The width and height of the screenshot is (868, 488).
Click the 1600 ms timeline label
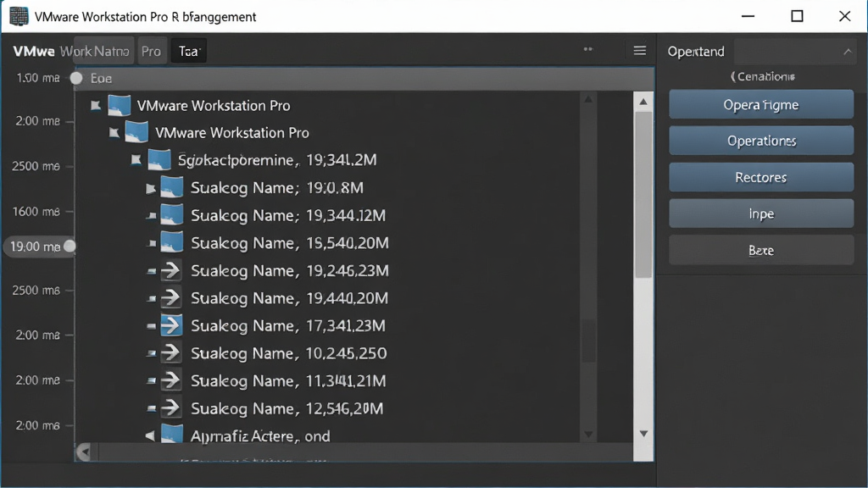pos(36,211)
